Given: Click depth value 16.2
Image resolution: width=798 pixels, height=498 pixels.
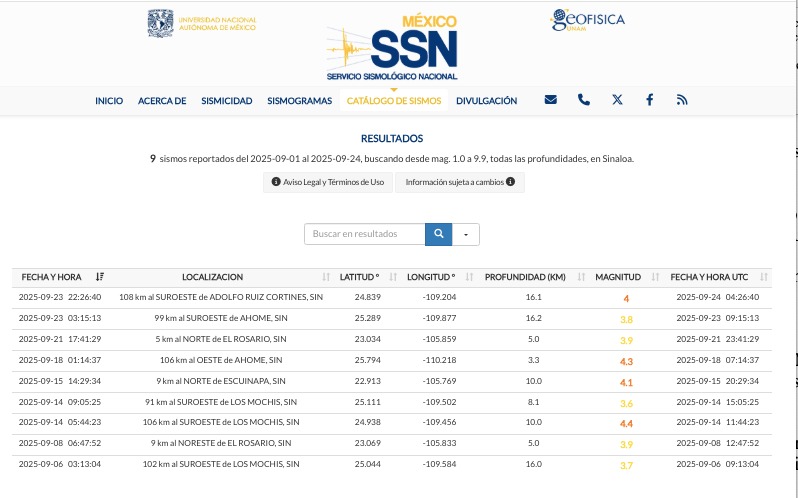Looking at the screenshot, I should click(x=533, y=318).
